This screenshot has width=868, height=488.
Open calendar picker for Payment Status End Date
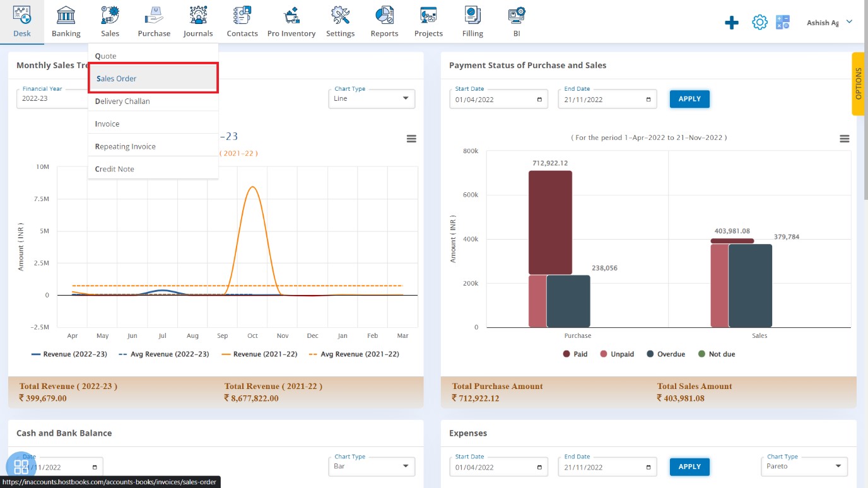click(648, 100)
